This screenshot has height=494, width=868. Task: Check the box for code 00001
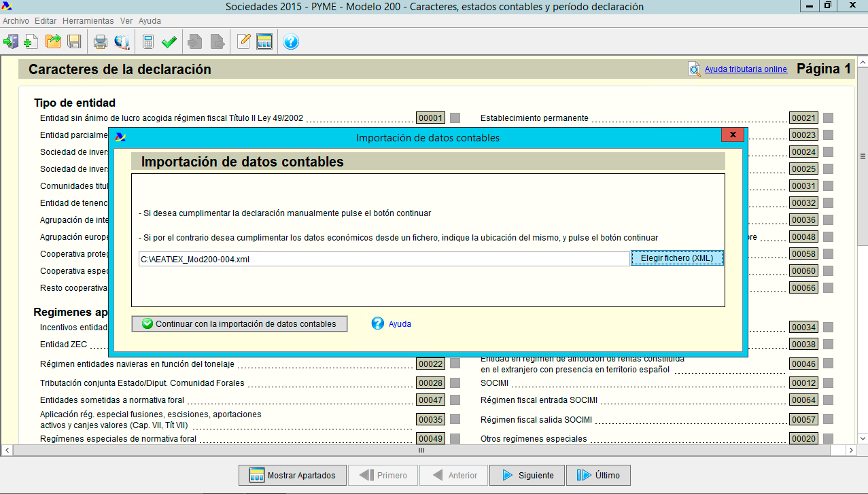pos(455,118)
